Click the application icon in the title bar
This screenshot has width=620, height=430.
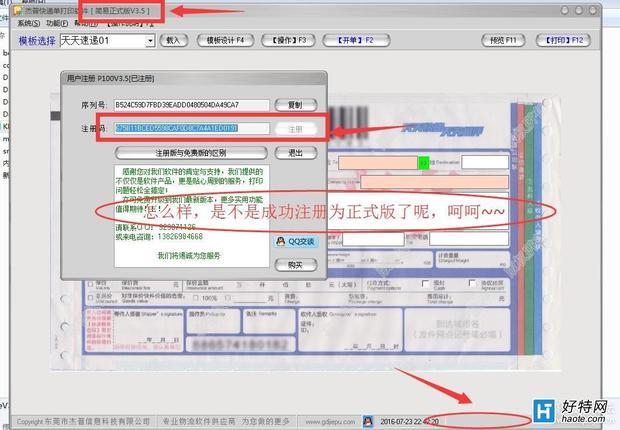pyautogui.click(x=18, y=10)
